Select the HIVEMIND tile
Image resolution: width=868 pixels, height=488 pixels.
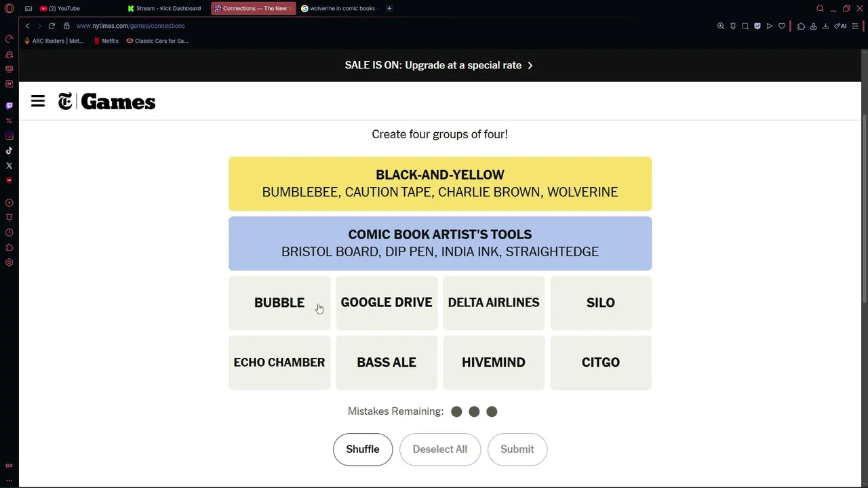pyautogui.click(x=494, y=363)
